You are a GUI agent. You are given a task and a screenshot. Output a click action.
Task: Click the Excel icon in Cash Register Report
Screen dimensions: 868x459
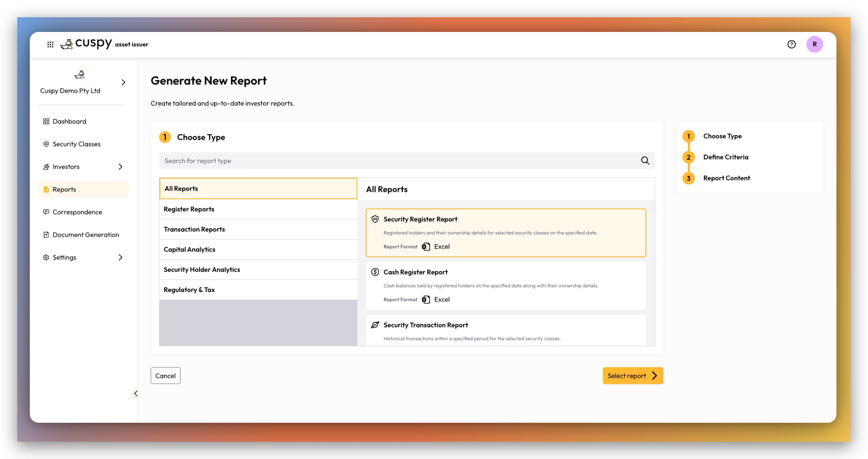426,299
